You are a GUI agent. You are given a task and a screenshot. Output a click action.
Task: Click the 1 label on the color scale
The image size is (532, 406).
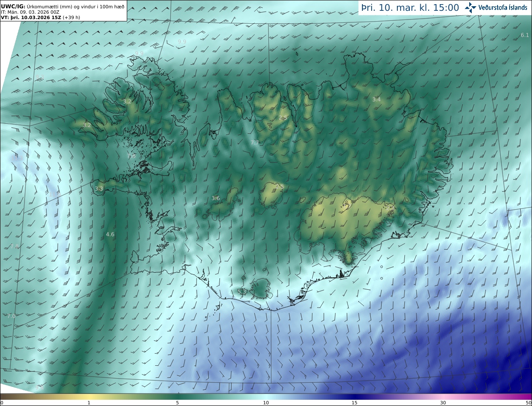point(89,403)
